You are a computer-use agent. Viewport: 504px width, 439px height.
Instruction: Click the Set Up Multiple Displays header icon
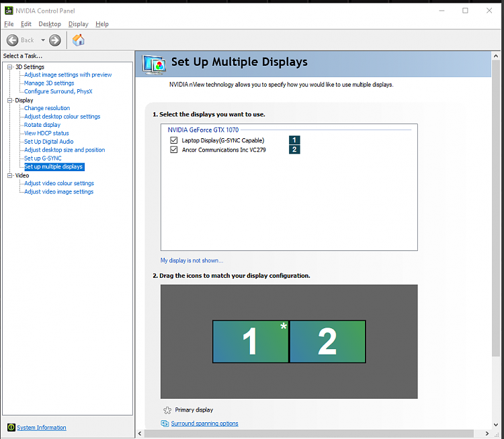click(154, 64)
